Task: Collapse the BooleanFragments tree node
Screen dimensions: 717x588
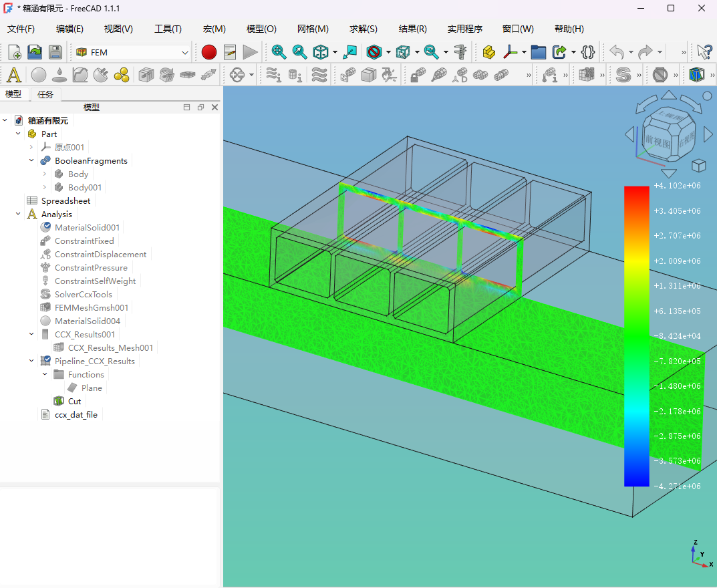Action: 31,160
